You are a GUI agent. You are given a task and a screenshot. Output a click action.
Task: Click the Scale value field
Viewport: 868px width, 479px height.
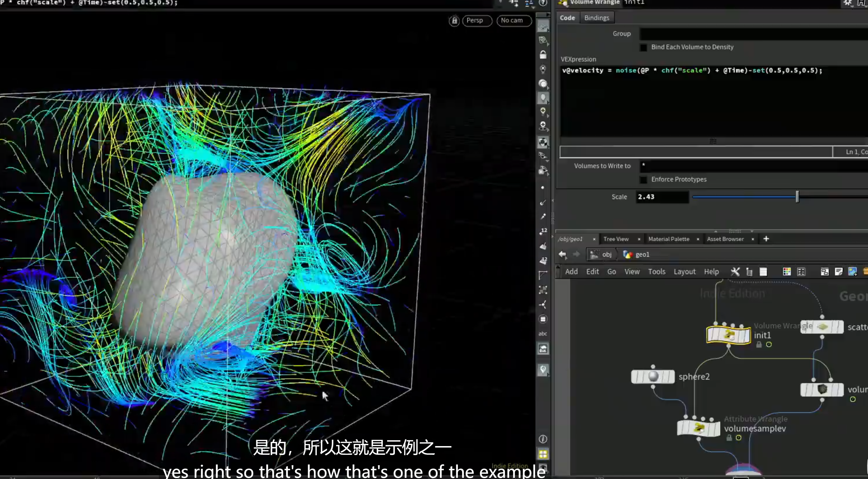tap(662, 197)
